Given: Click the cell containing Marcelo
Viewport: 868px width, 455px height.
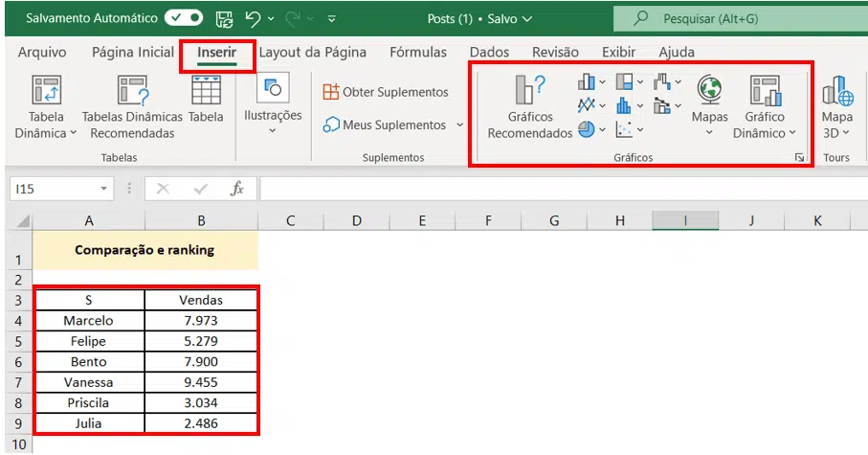Looking at the screenshot, I should tap(89, 321).
